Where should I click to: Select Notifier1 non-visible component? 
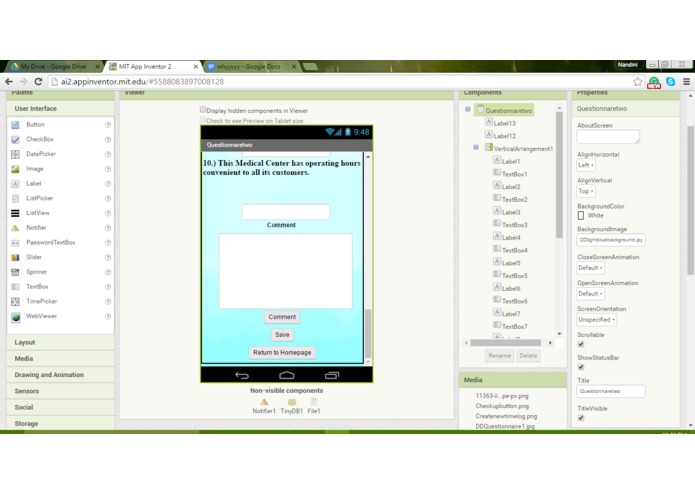[x=264, y=406]
